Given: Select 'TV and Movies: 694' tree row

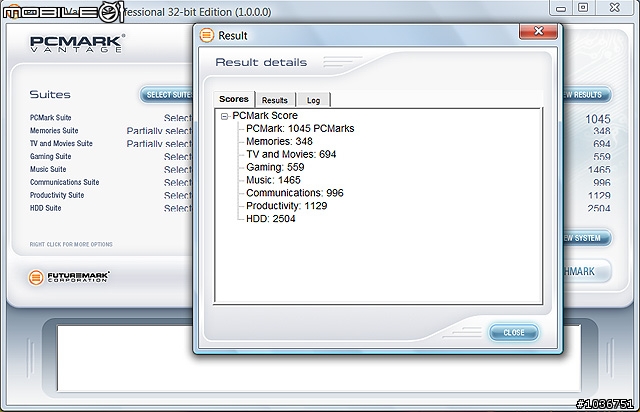Looking at the screenshot, I should click(291, 154).
